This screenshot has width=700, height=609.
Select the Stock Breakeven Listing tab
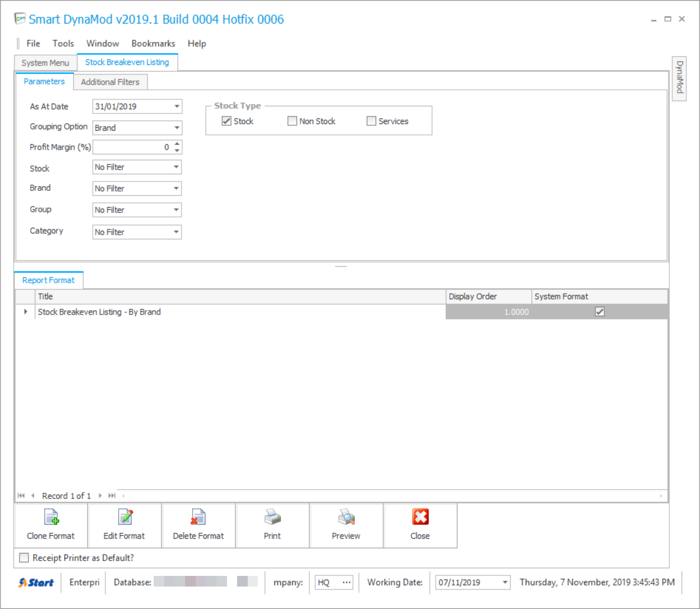pyautogui.click(x=127, y=62)
